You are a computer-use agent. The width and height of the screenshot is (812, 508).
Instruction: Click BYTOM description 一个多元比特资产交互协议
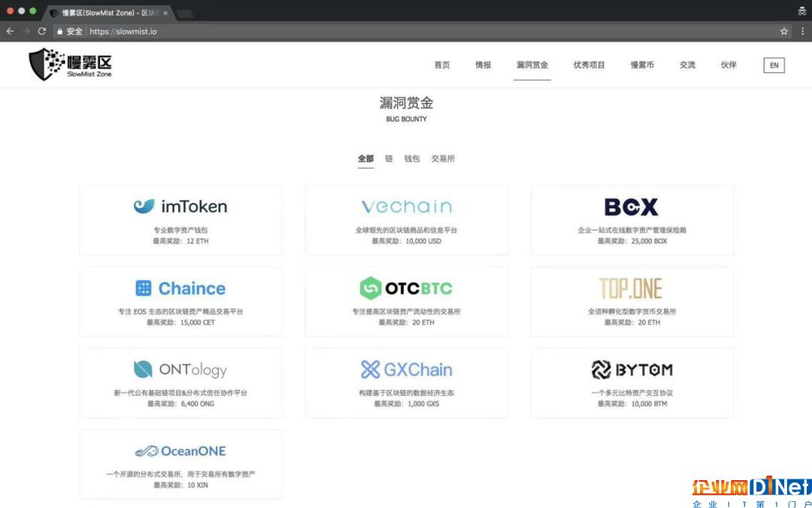coord(632,393)
